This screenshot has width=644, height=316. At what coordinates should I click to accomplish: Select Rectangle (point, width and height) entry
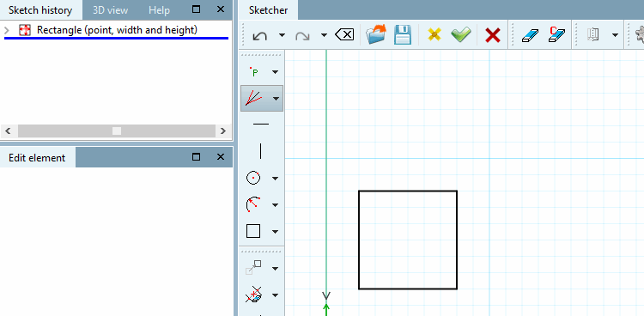click(x=117, y=30)
